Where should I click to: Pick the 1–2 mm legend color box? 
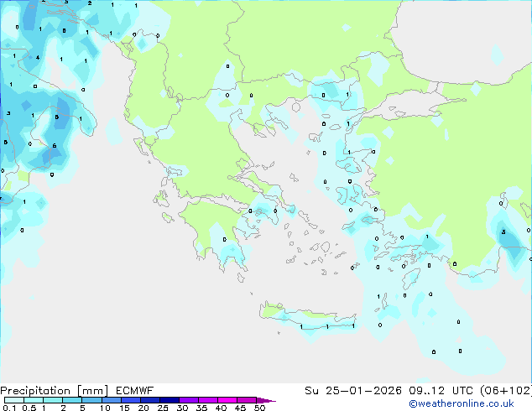(x=53, y=400)
